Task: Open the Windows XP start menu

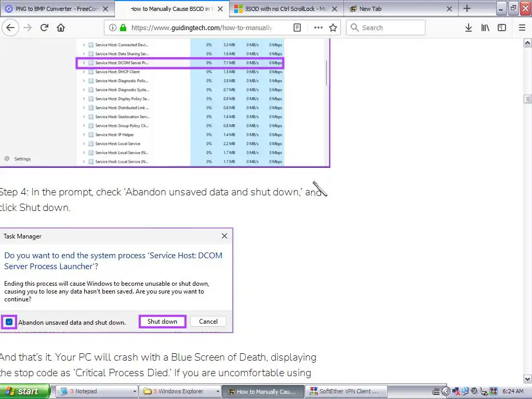Action: [25, 391]
